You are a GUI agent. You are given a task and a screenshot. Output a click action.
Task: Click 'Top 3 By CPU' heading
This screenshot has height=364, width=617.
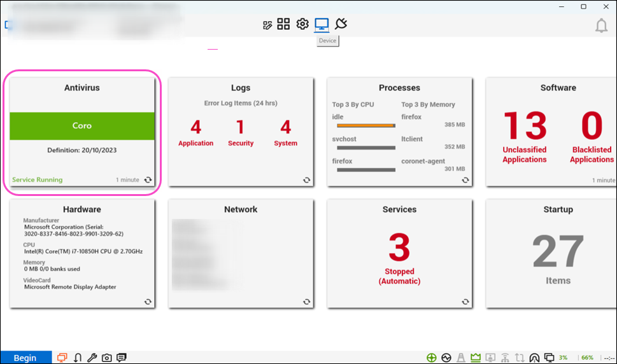click(x=353, y=104)
